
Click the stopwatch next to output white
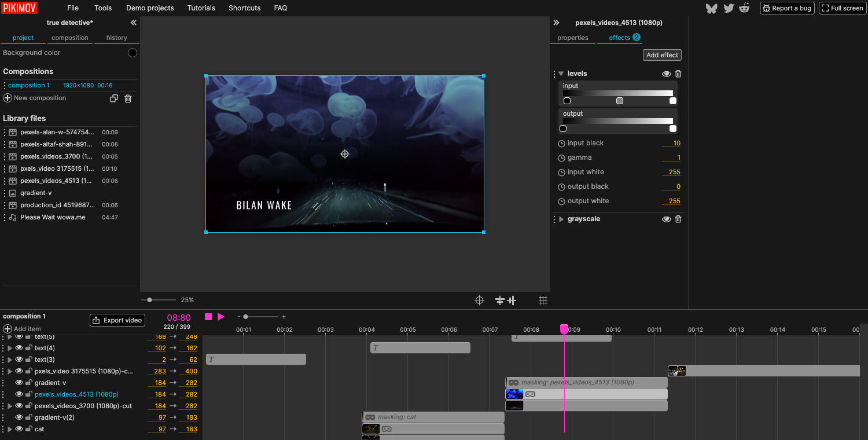pyautogui.click(x=561, y=201)
